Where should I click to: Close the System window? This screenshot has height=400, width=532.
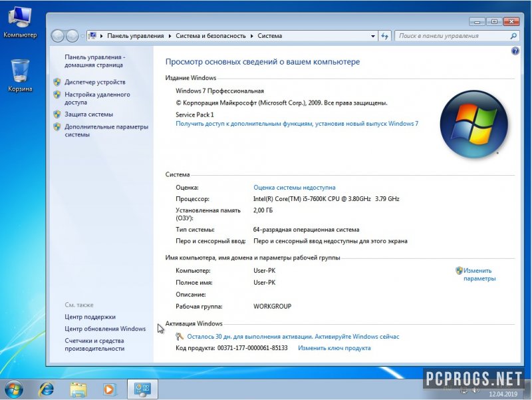(x=511, y=22)
